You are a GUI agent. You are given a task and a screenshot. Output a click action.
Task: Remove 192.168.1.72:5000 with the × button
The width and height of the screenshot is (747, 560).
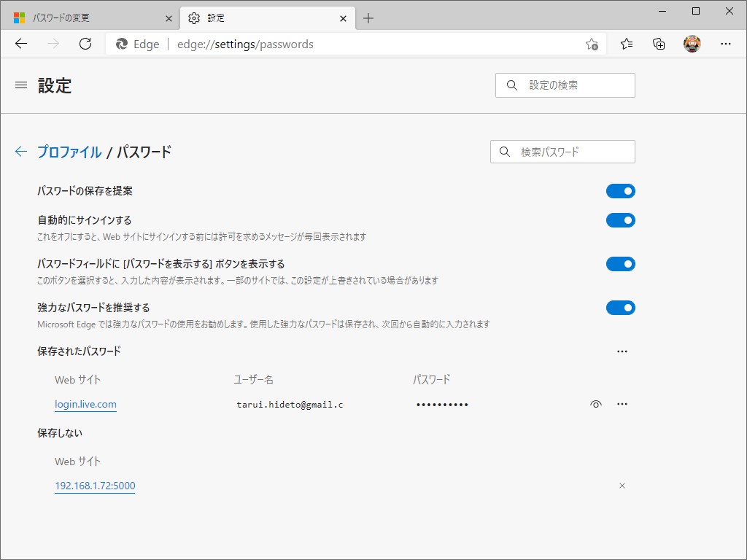point(622,485)
